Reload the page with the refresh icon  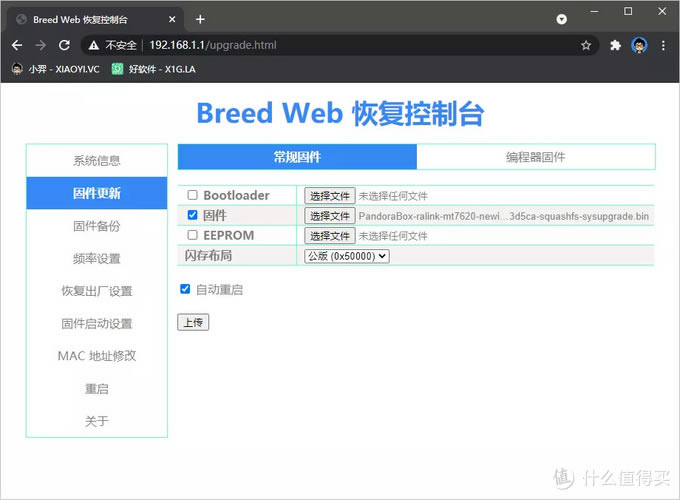coord(64,45)
